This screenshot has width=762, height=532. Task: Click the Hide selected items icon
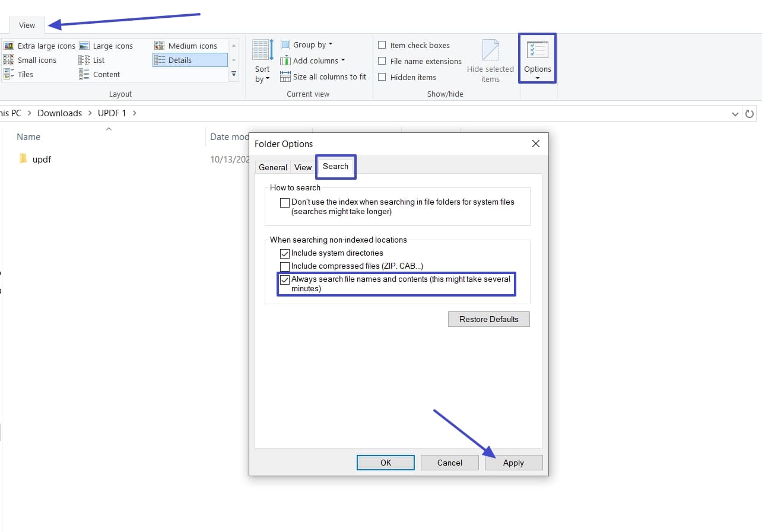tap(490, 53)
